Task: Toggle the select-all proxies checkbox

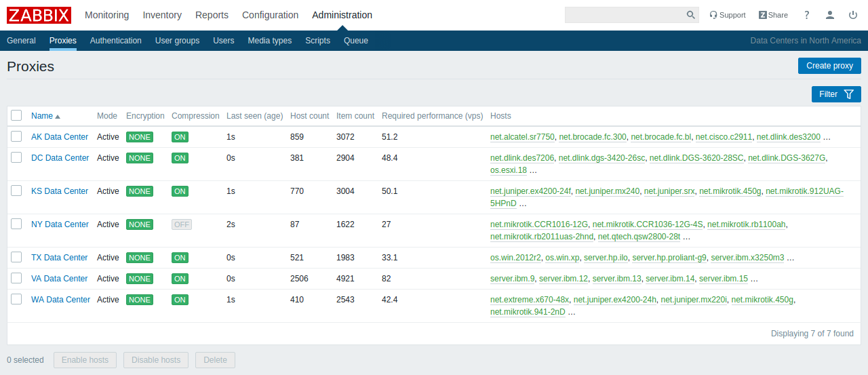Action: click(x=16, y=115)
